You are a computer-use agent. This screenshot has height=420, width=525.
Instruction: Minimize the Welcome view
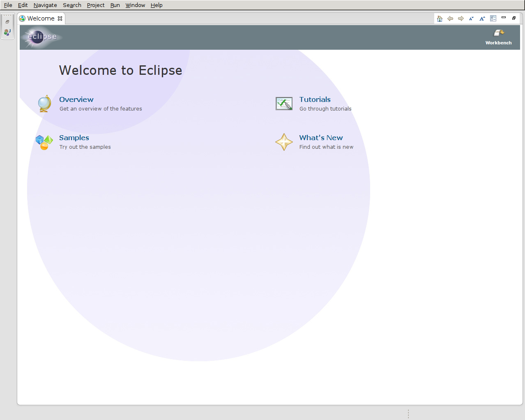point(504,18)
